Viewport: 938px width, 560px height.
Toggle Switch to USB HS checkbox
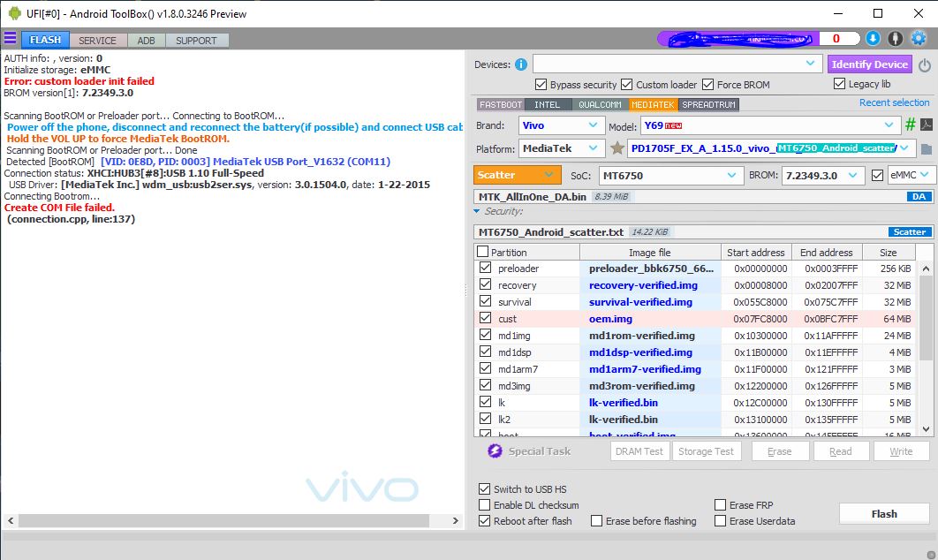pos(485,488)
